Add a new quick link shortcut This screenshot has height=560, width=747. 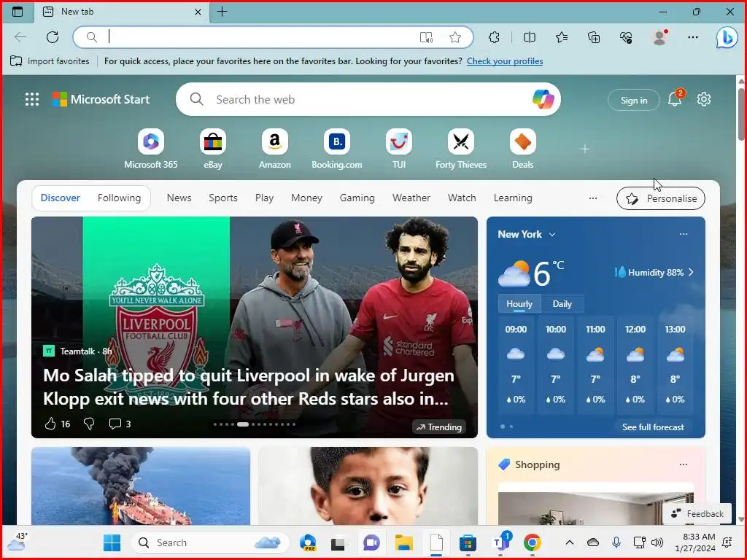[585, 149]
